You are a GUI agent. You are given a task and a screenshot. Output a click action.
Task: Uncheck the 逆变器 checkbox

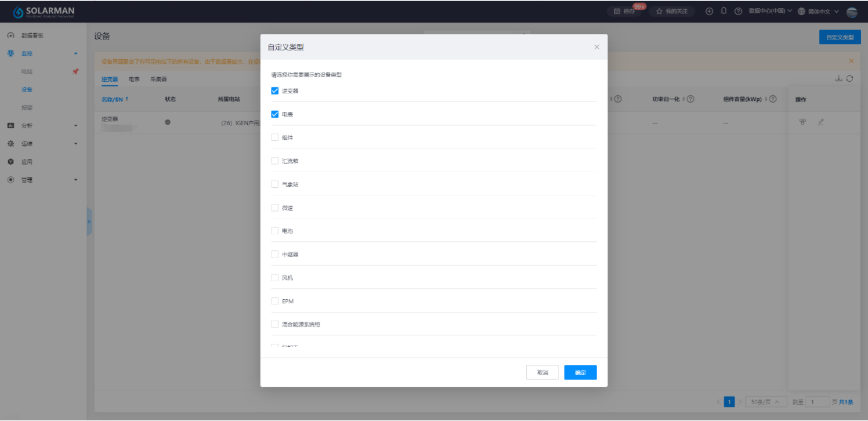[275, 91]
